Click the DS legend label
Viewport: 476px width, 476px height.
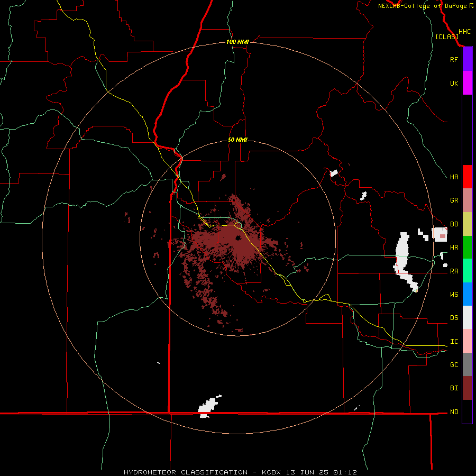pos(454,318)
